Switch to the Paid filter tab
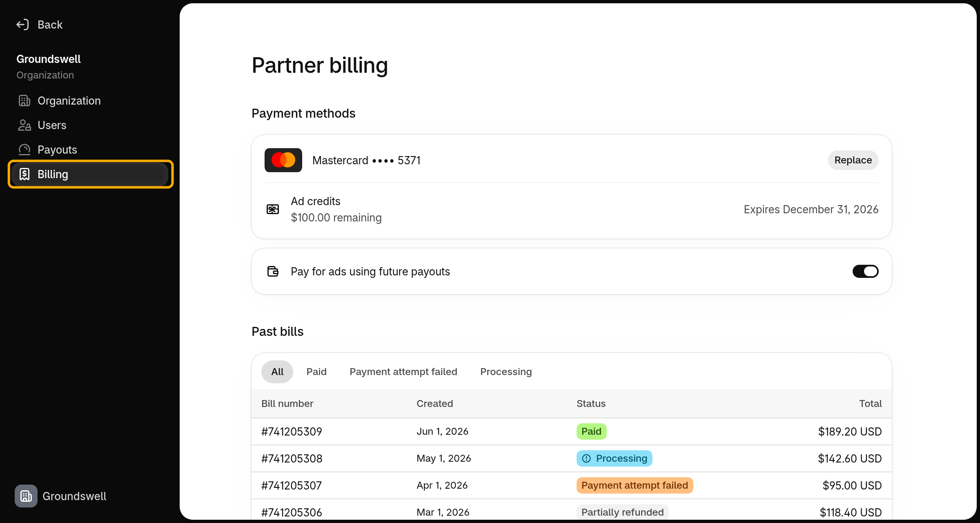This screenshot has height=523, width=980. pos(316,372)
